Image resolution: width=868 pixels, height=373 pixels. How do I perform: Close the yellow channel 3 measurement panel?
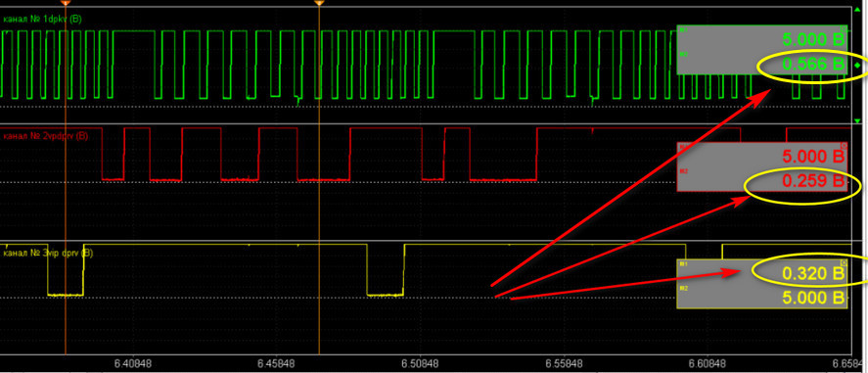pos(844,263)
